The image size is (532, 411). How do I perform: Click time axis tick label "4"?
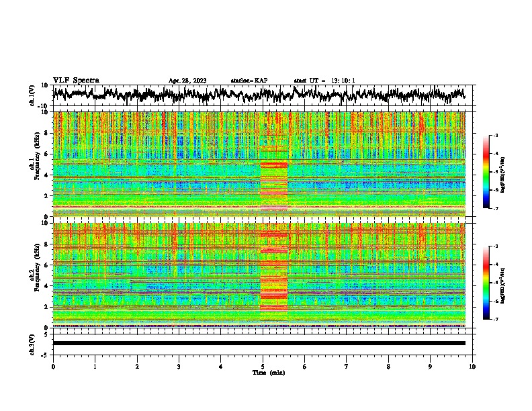221,367
